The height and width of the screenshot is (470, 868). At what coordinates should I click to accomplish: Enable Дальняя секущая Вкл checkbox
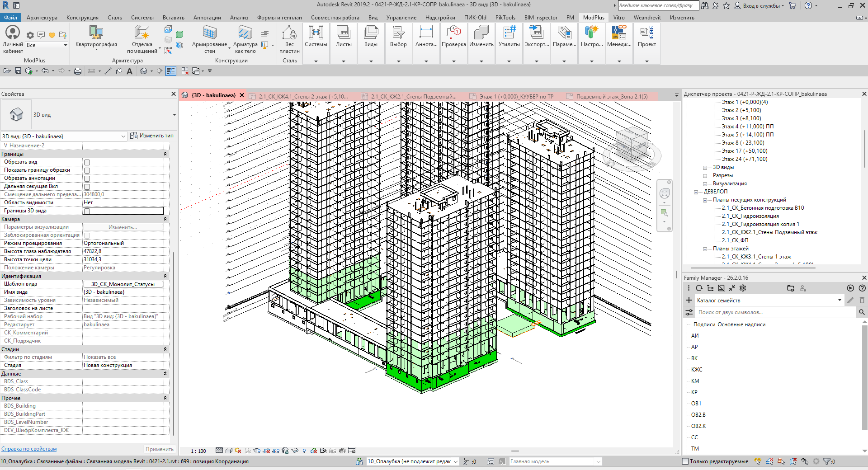[x=87, y=187]
